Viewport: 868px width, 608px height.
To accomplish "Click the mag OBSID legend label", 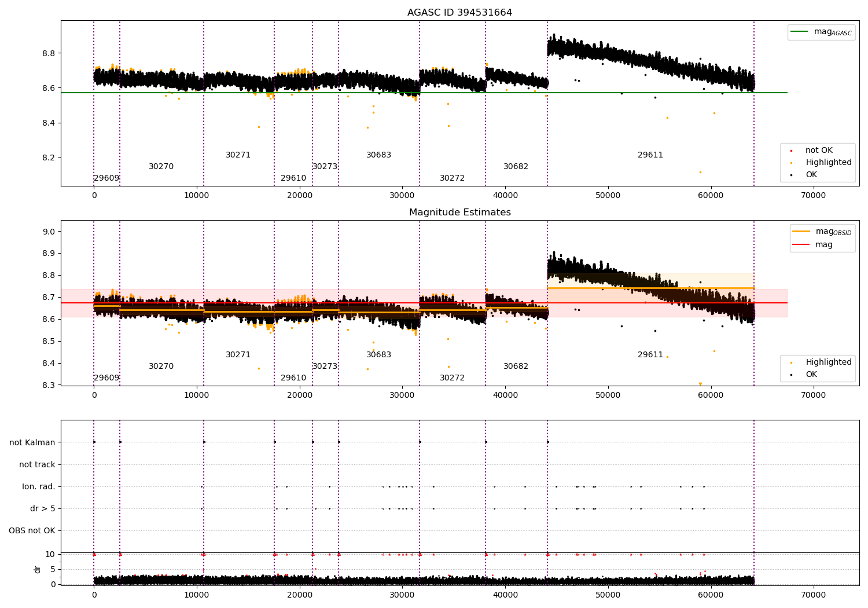I will (x=833, y=232).
